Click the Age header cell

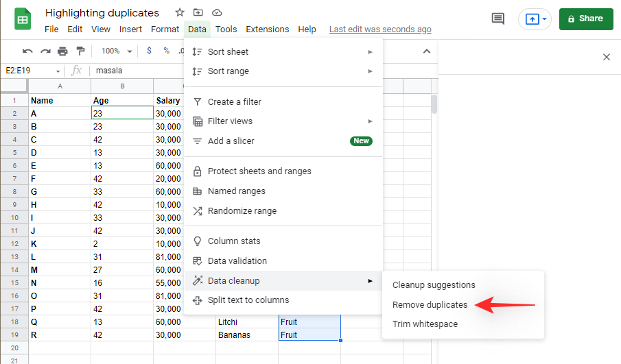click(122, 101)
